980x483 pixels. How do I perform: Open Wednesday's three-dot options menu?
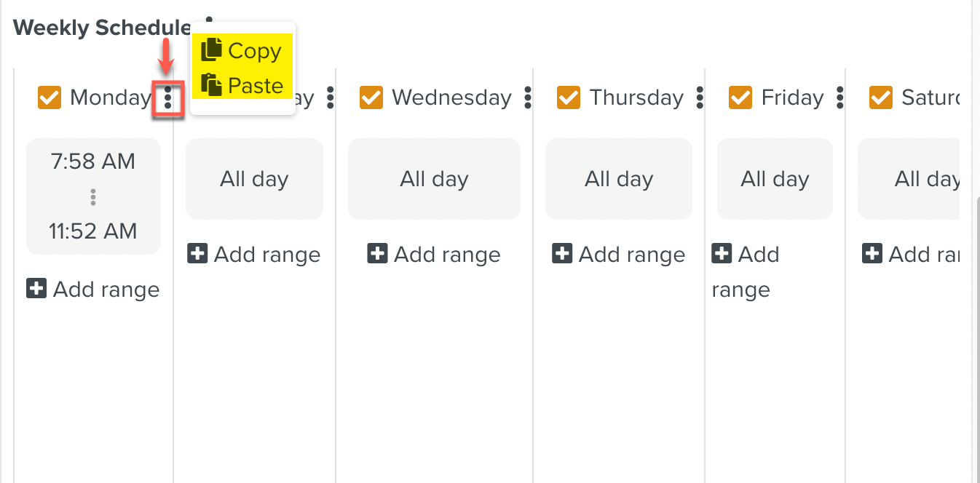click(x=528, y=97)
